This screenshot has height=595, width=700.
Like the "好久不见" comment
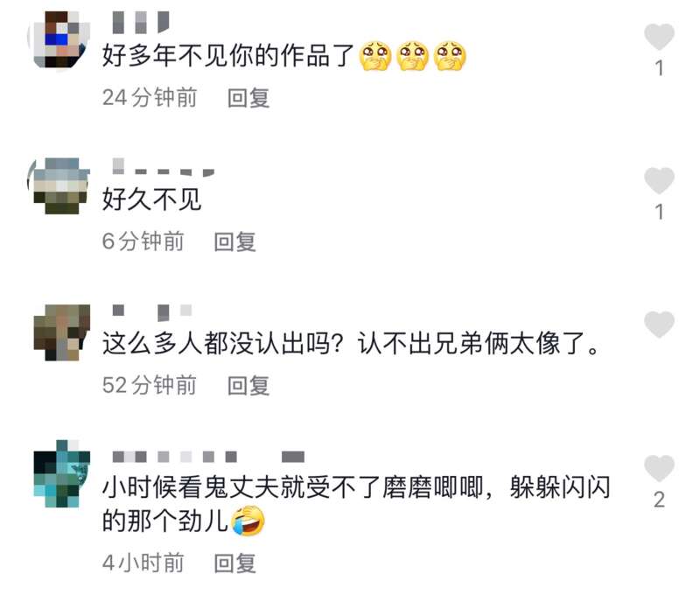[x=659, y=180]
